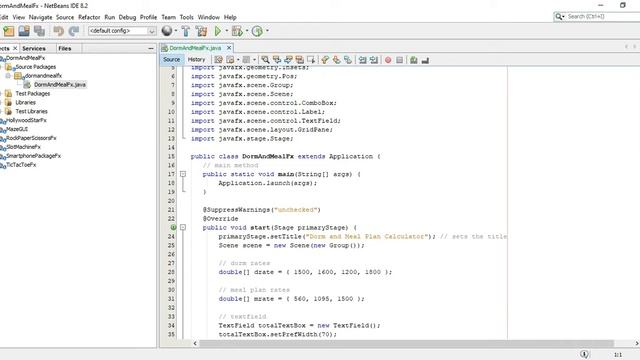Toggle Bookmark on current line
The width and height of the screenshot is (640, 360).
[x=348, y=60]
